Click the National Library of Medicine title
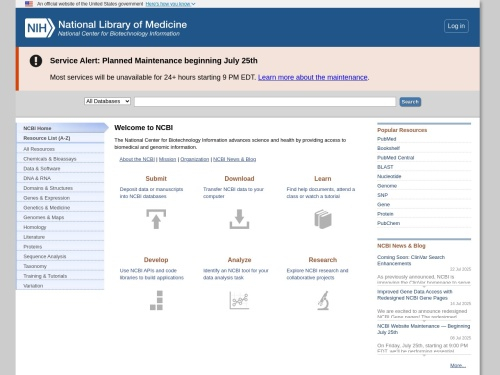500x375 pixels. pos(122,25)
